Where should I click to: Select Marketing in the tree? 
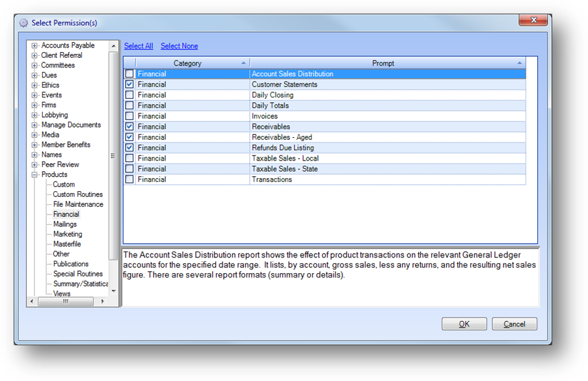pos(68,234)
